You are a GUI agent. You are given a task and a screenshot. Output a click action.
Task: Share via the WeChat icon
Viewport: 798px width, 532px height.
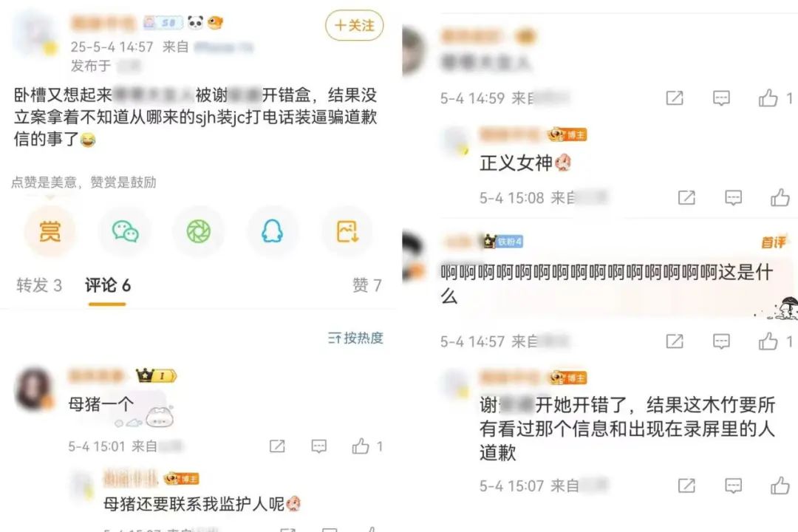(125, 231)
